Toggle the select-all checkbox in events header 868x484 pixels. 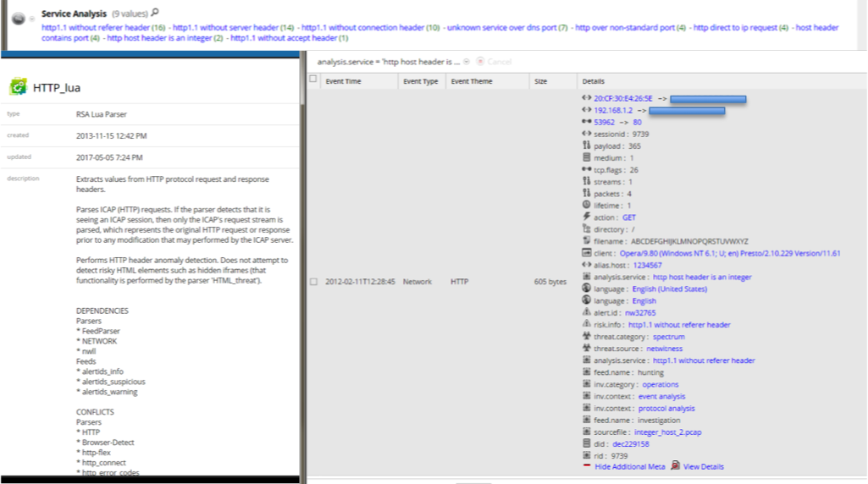pos(313,80)
